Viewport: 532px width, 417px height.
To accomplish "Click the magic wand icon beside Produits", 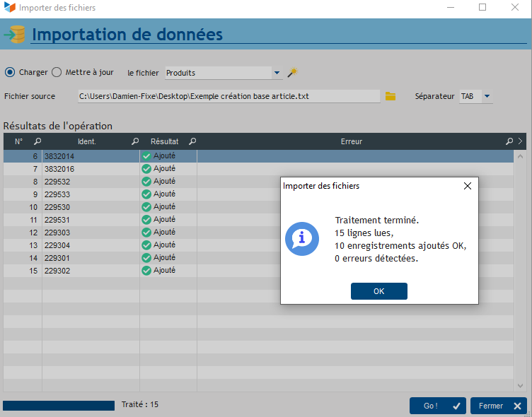I will click(292, 73).
